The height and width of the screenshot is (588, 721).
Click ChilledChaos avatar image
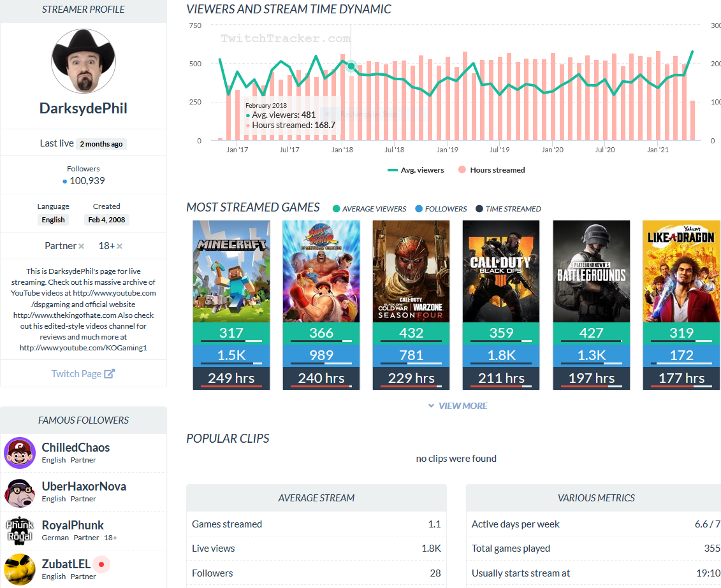[20, 453]
